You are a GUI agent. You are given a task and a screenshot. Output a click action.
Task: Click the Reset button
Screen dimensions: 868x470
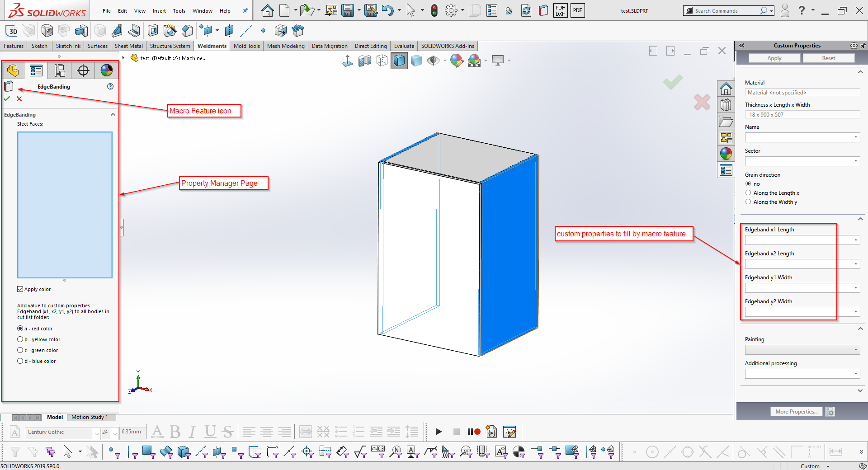[x=829, y=58]
